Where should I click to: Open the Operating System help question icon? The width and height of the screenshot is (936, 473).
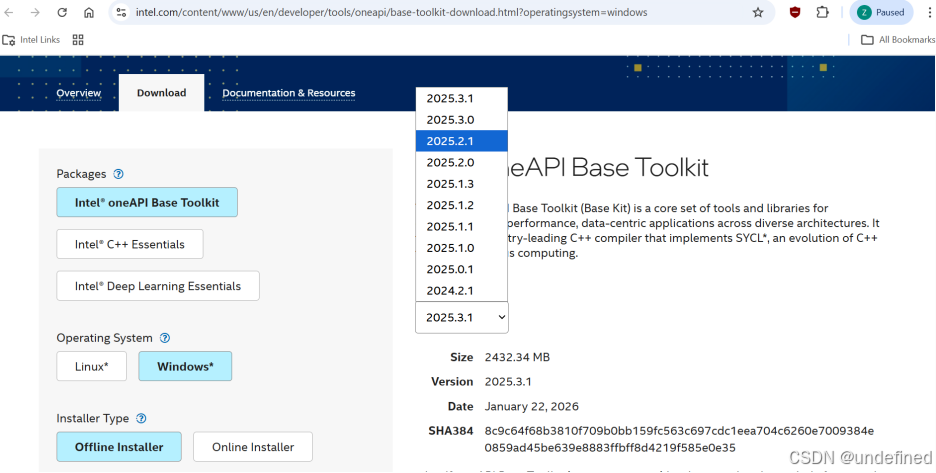tap(165, 338)
